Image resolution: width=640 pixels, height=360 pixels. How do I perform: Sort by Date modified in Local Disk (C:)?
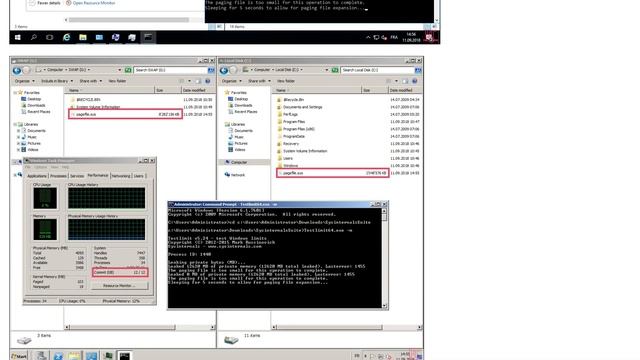[404, 90]
